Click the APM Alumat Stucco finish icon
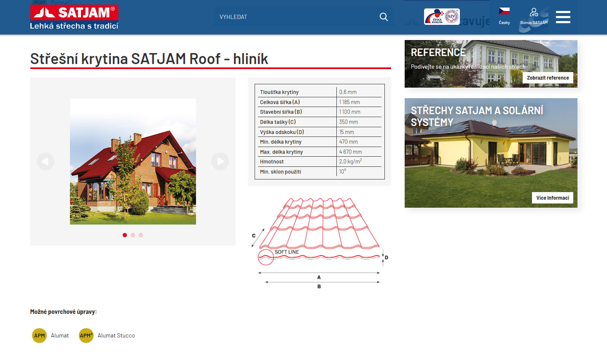The image size is (607, 364). pyautogui.click(x=86, y=336)
